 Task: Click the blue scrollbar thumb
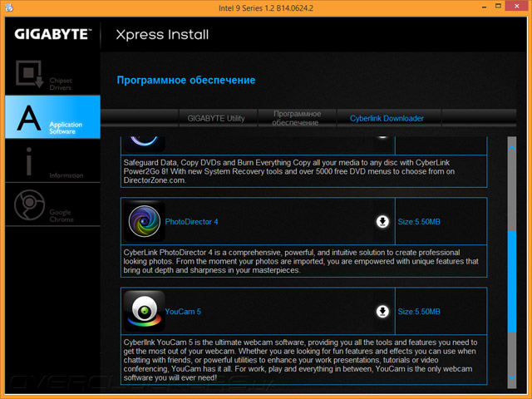coord(512,282)
